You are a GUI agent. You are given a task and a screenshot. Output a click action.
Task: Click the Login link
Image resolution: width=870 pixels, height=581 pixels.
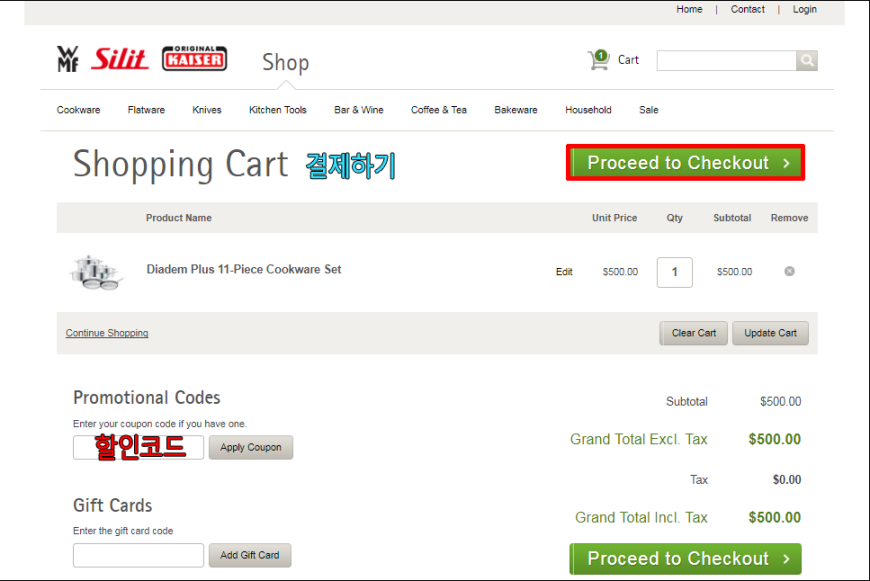click(x=805, y=9)
